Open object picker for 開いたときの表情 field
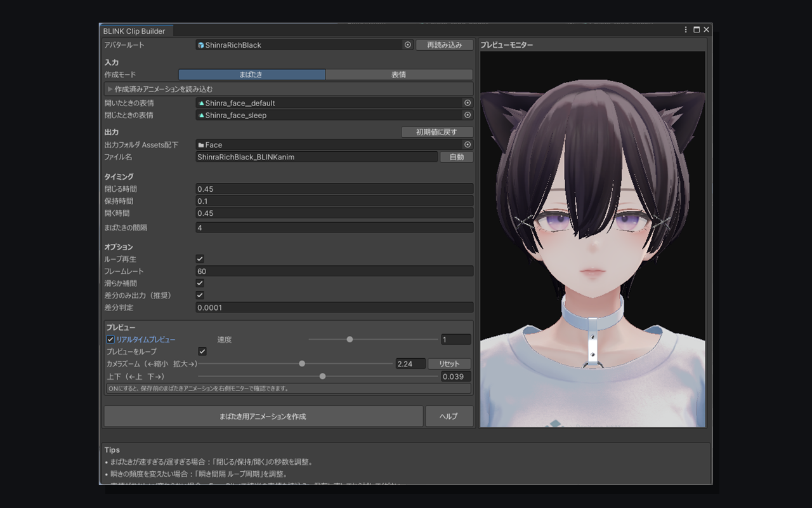 pos(468,103)
